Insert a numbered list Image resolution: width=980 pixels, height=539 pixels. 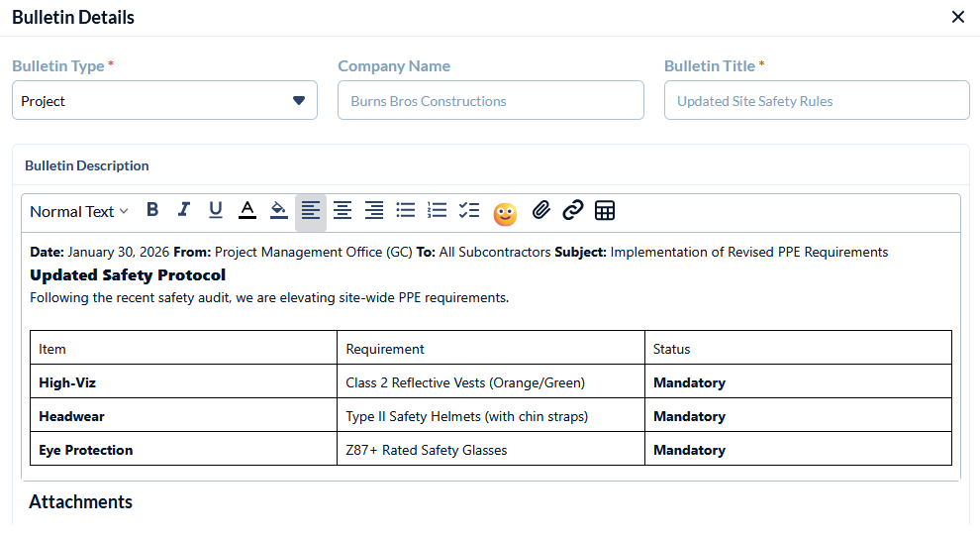coord(438,210)
